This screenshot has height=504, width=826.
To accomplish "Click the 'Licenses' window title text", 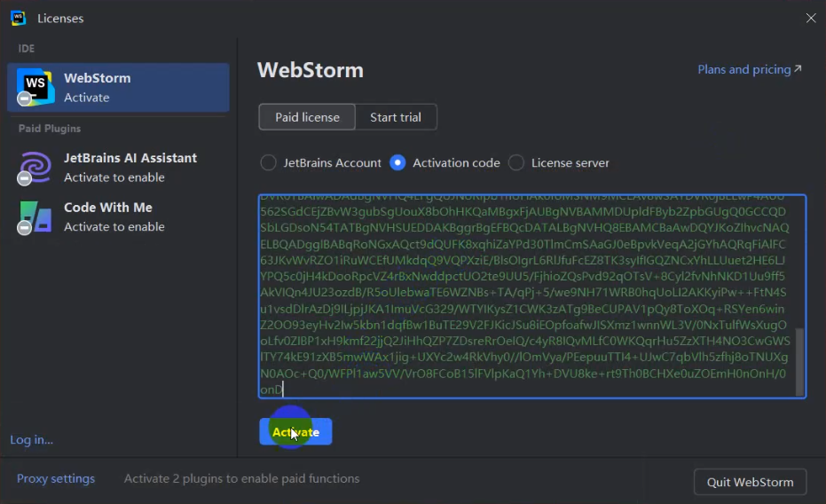I will [60, 19].
